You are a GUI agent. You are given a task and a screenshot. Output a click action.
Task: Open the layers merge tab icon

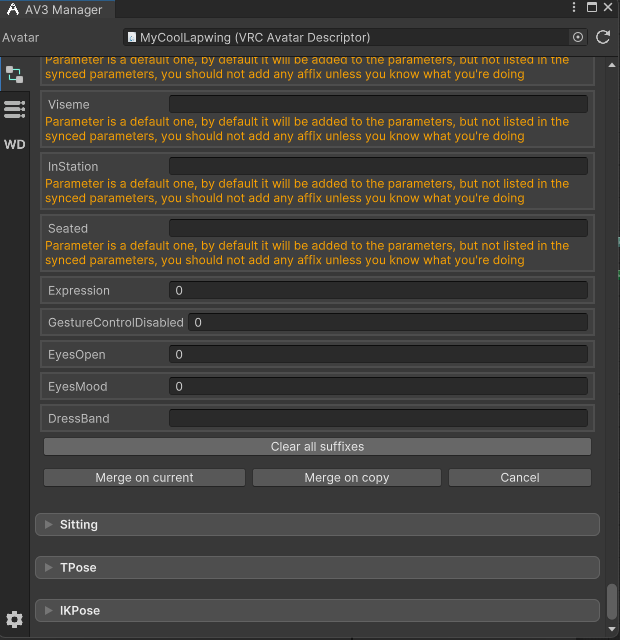(14, 74)
